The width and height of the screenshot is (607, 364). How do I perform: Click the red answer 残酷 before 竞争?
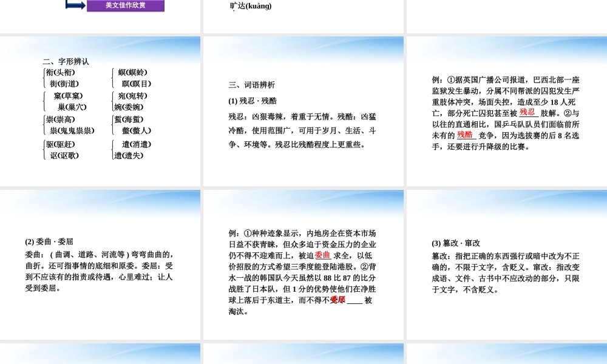pos(464,135)
